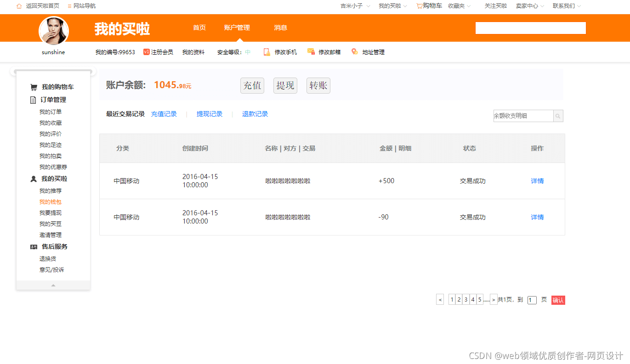Select 账户管理 nav tab
630x364 pixels.
pos(237,28)
